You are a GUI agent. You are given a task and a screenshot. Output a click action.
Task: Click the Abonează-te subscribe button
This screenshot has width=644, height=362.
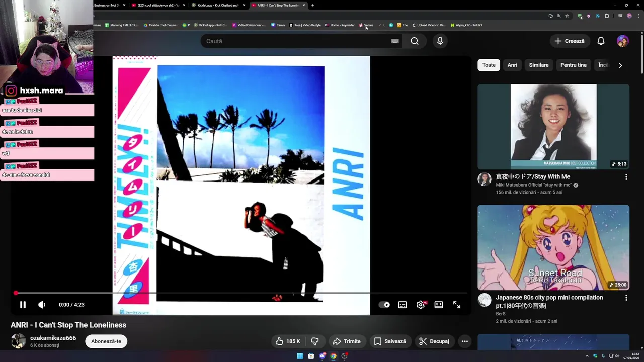pyautogui.click(x=106, y=341)
